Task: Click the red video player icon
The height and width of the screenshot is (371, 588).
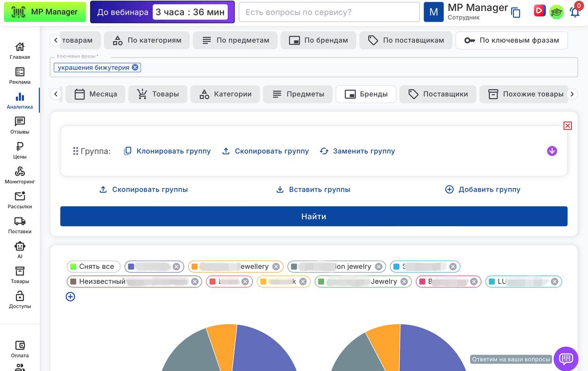Action: click(x=539, y=11)
